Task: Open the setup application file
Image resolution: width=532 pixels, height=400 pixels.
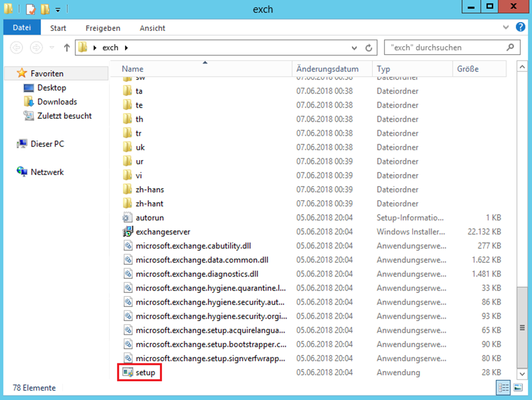Action: pyautogui.click(x=145, y=372)
